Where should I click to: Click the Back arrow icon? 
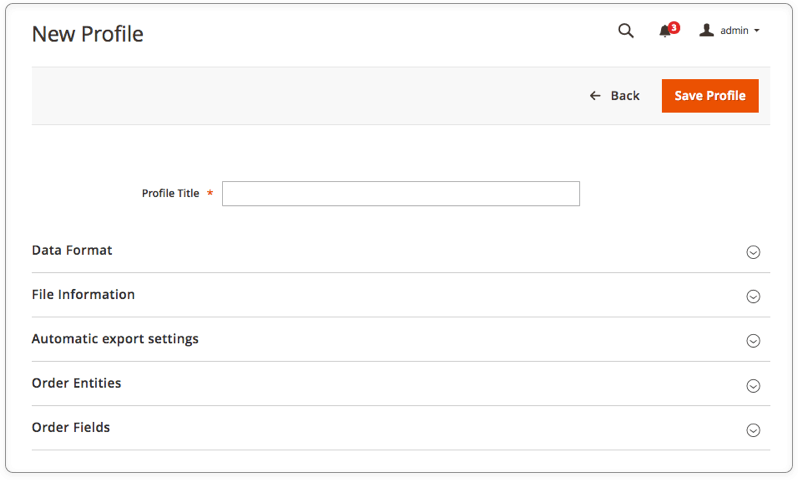pos(595,96)
